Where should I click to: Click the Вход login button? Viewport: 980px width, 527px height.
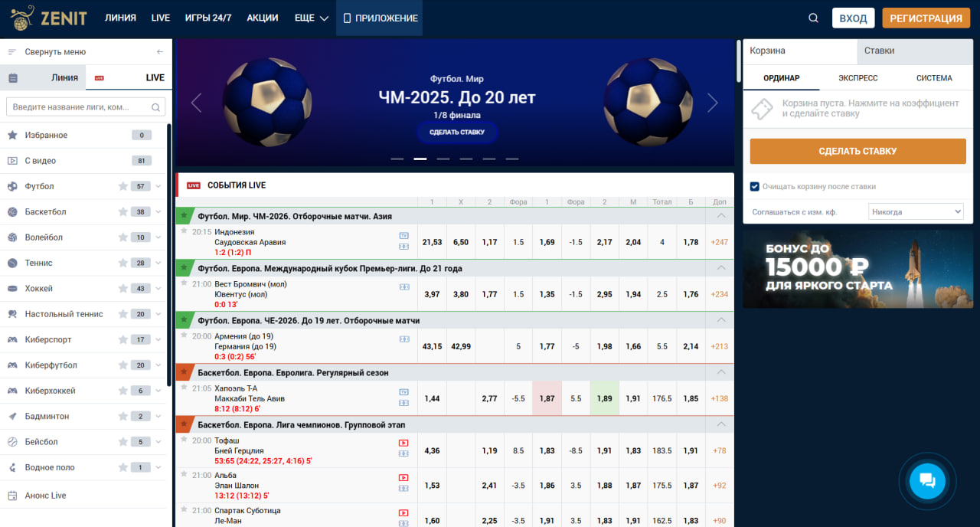853,18
